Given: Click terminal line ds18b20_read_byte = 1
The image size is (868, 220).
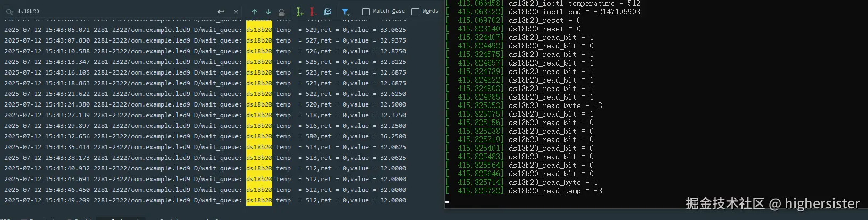Looking at the screenshot, I should 553,182.
